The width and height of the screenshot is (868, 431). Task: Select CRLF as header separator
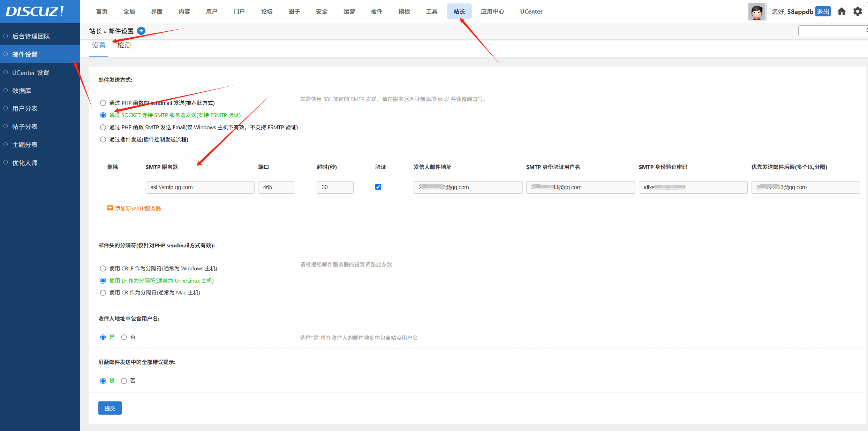point(103,269)
